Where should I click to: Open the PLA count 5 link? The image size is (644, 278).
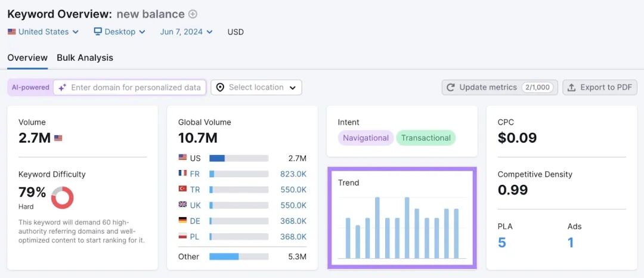502,243
